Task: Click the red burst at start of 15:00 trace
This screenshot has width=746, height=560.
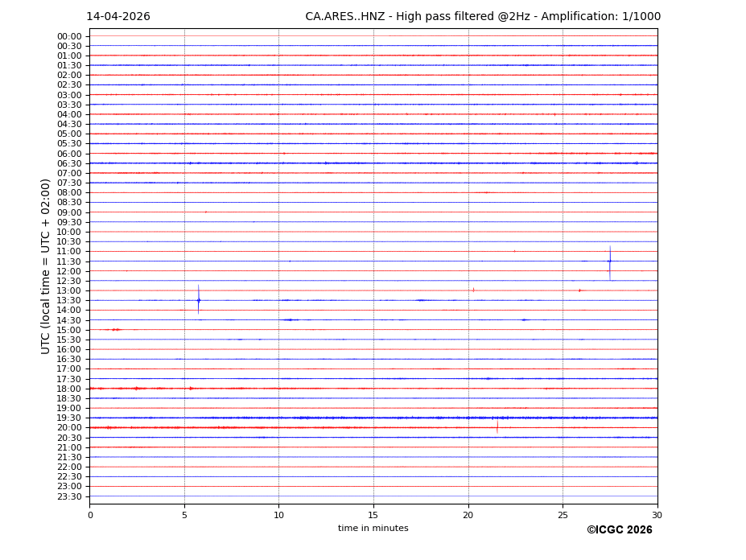Action: 114,330
